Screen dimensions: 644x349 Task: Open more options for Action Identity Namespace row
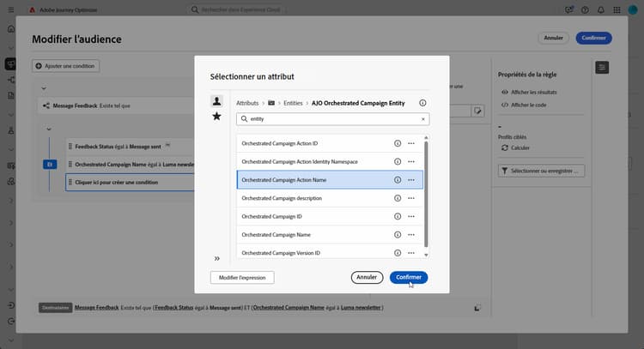pyautogui.click(x=411, y=161)
